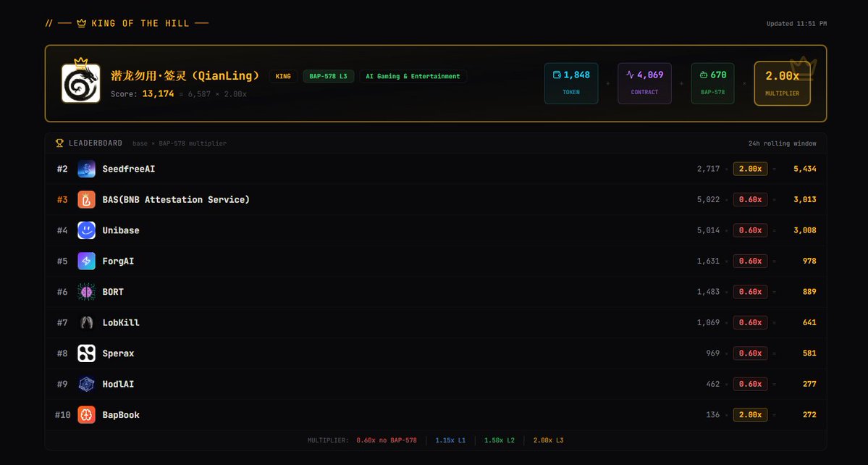The height and width of the screenshot is (465, 868).
Task: Select the Sperax leaderboard name
Action: point(118,353)
